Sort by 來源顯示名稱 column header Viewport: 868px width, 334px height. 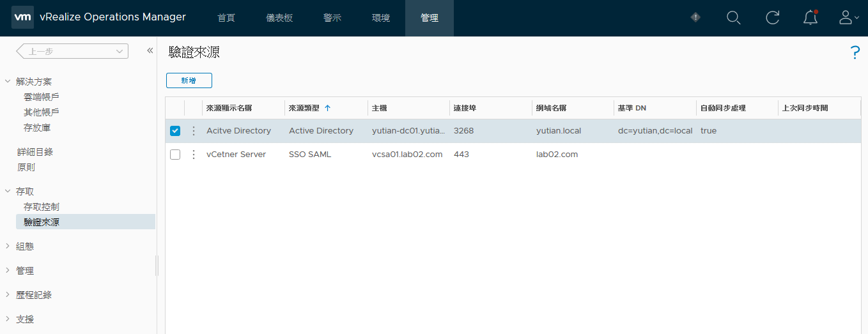coord(229,108)
